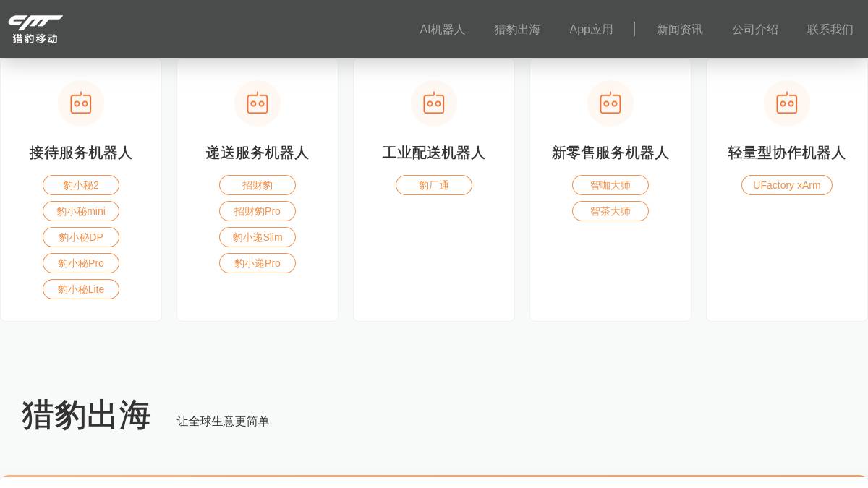Image resolution: width=868 pixels, height=488 pixels.
Task: Go to 新闻资讯 in navigation
Action: point(680,30)
